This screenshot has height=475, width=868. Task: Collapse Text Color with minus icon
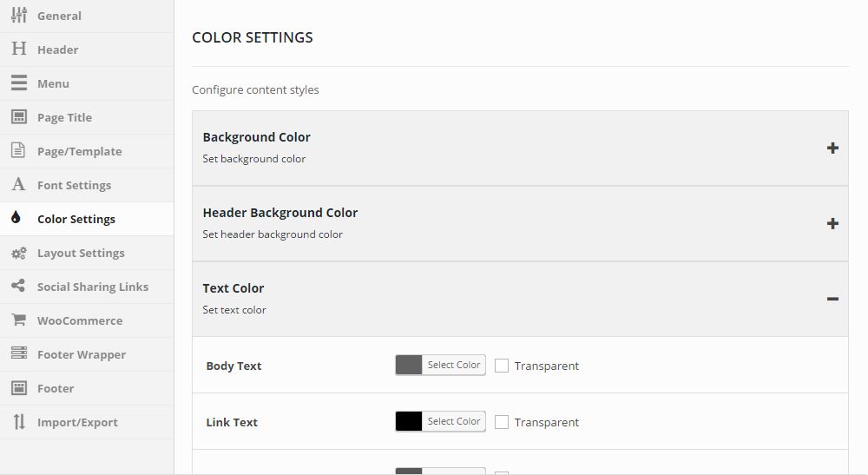832,299
